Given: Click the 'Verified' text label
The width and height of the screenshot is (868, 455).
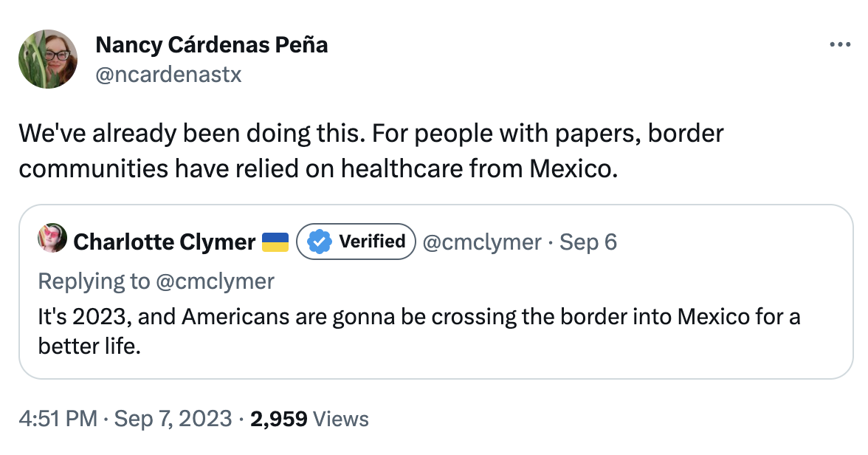Looking at the screenshot, I should 372,242.
